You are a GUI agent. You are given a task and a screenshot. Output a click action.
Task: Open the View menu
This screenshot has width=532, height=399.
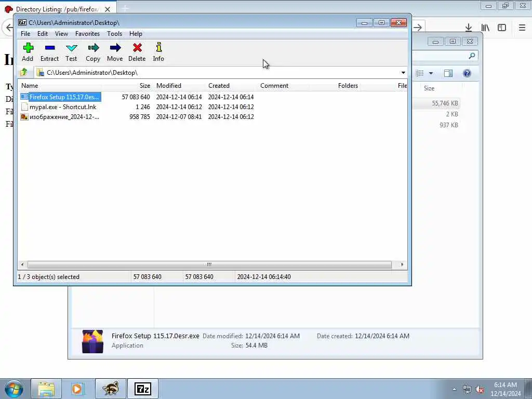coord(61,34)
